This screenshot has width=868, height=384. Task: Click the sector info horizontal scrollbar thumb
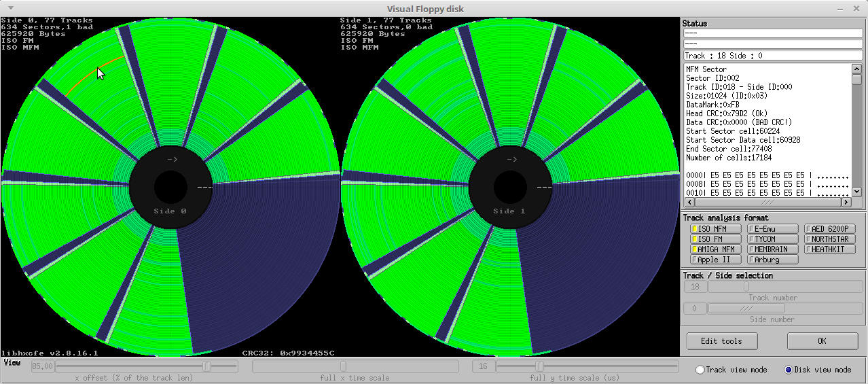coord(767,203)
